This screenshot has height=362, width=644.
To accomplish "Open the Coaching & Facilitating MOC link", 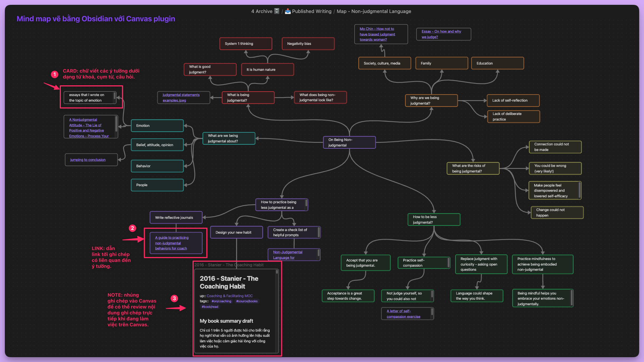I will (229, 296).
